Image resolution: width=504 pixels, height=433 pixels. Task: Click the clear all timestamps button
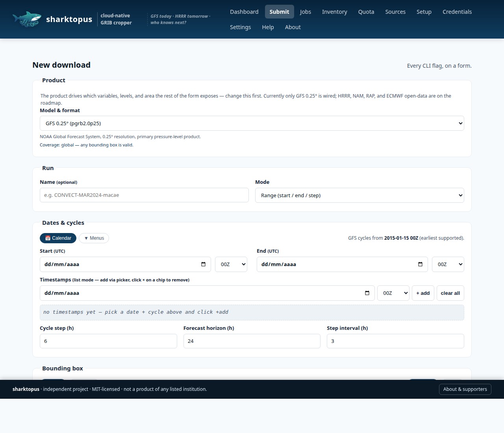450,293
